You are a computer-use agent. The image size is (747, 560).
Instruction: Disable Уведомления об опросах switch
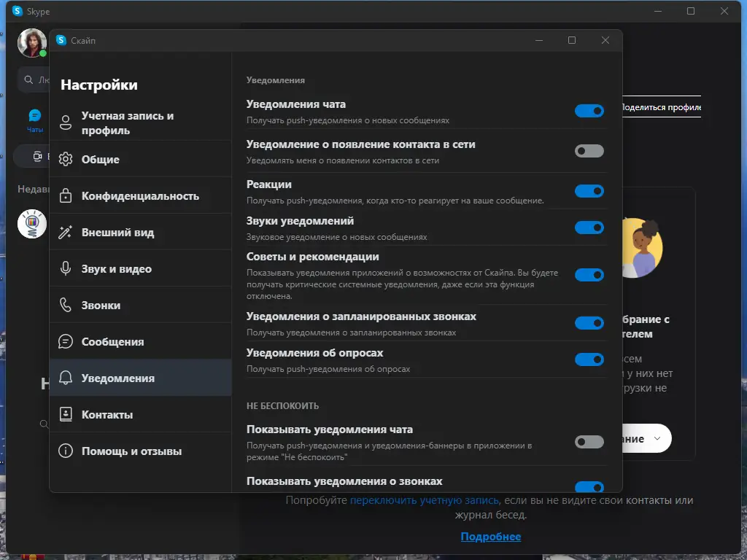[x=589, y=359]
